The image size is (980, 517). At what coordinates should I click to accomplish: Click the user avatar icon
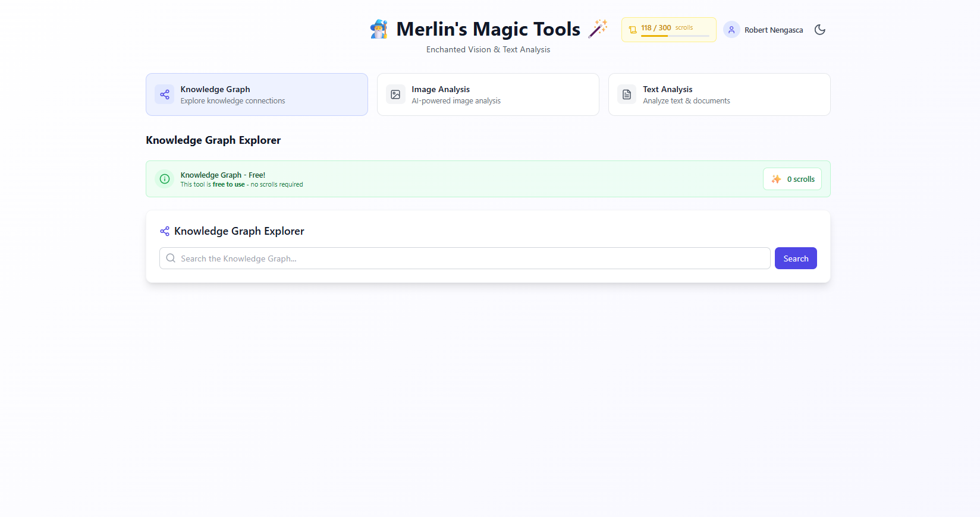[731, 30]
